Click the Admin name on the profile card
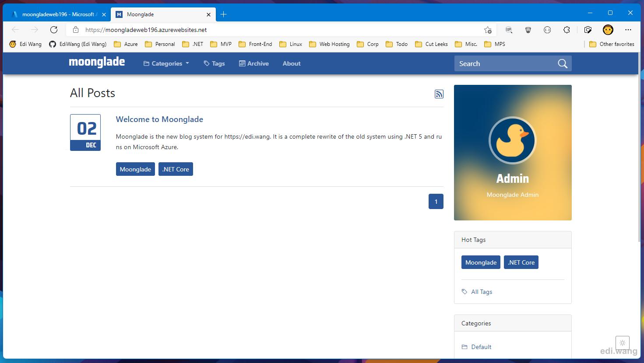This screenshot has width=644, height=363. pos(513,178)
